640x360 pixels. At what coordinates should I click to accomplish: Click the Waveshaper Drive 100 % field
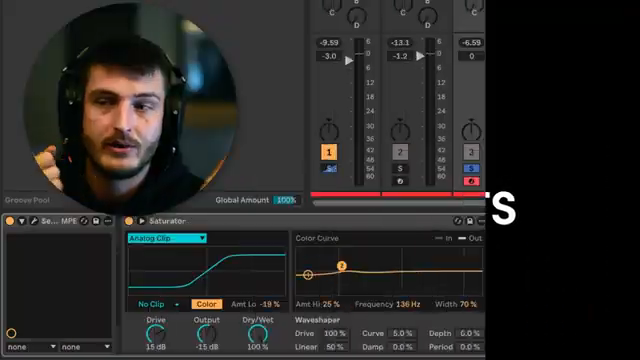click(x=334, y=333)
